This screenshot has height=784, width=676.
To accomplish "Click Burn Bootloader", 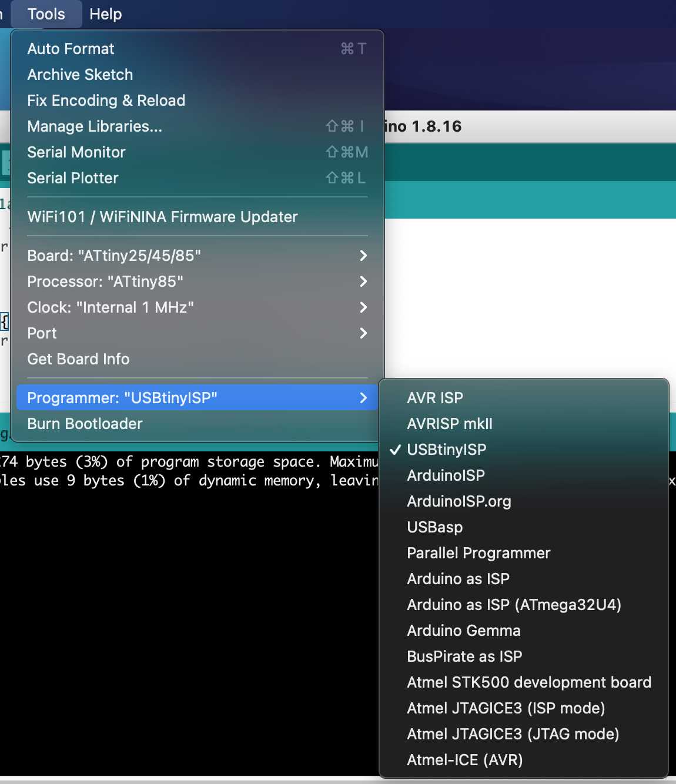I will (198, 424).
